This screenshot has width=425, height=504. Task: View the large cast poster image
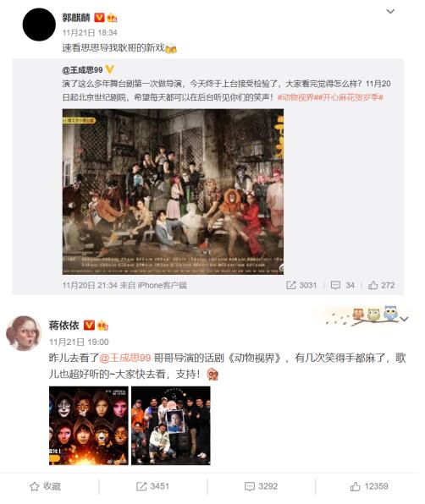point(173,192)
